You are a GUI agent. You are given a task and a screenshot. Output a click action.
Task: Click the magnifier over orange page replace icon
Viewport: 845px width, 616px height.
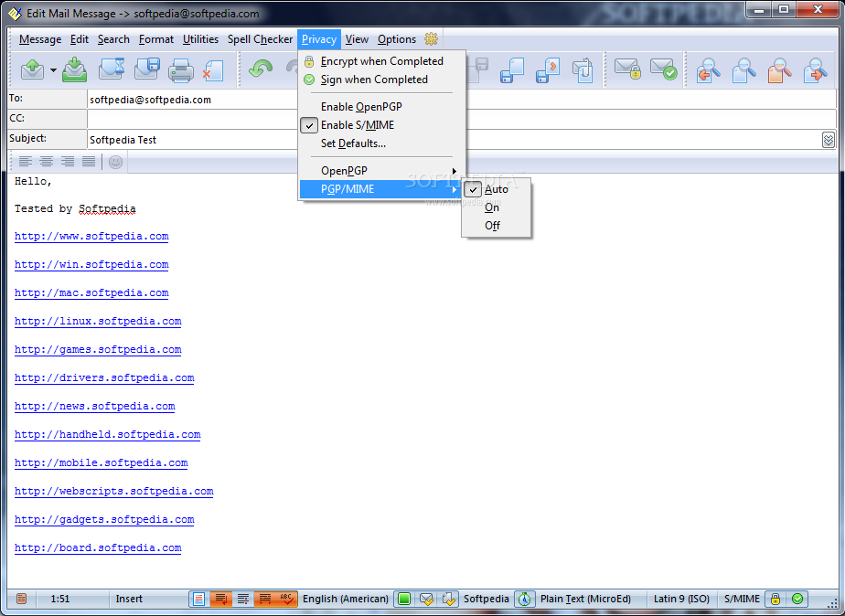(x=779, y=70)
